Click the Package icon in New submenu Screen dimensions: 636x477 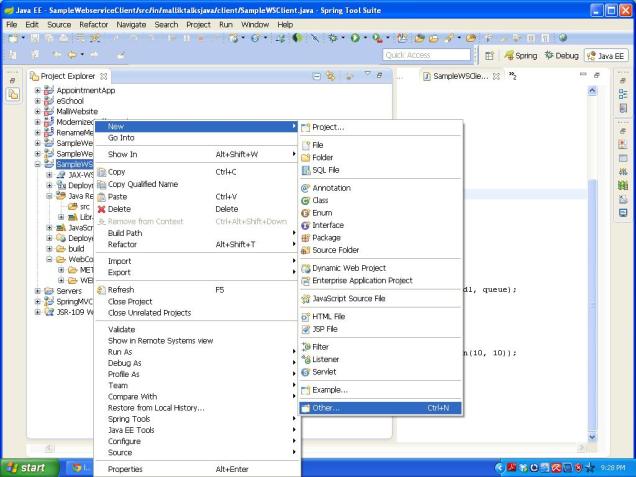(x=306, y=238)
